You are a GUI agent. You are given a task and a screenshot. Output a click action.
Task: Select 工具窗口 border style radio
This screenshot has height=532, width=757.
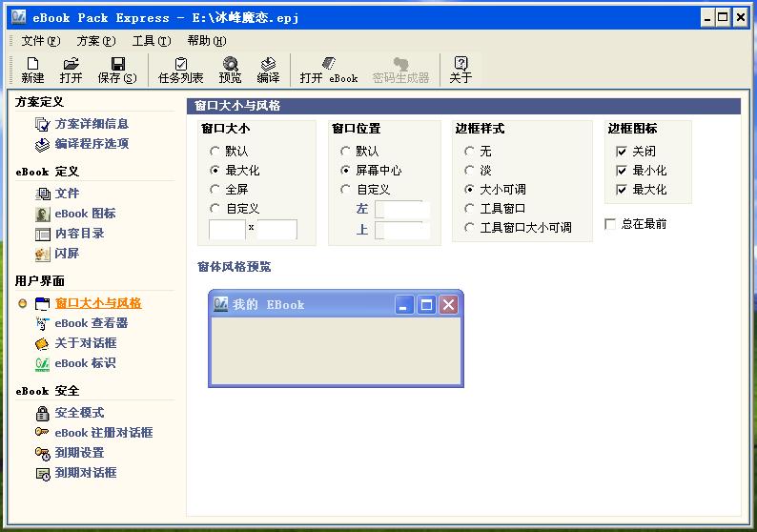[469, 208]
